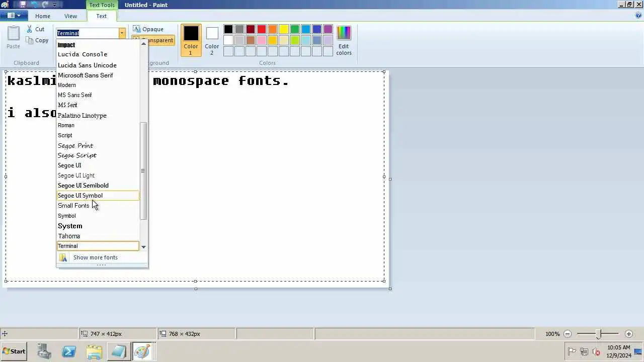Launch PowerShell from taskbar

(69, 351)
